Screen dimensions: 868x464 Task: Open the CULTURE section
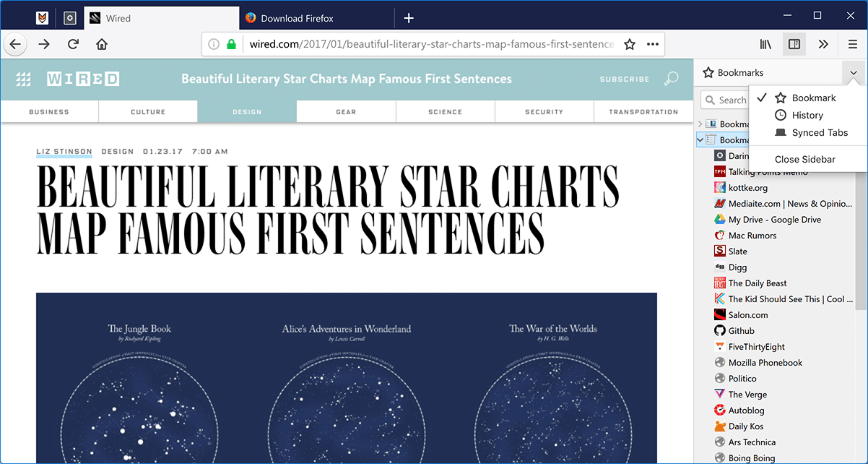pos(148,111)
